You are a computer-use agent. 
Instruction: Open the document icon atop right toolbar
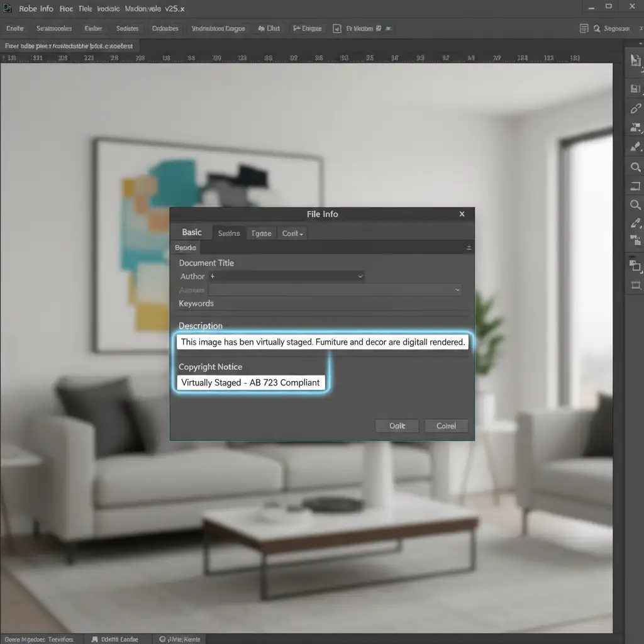(635, 60)
